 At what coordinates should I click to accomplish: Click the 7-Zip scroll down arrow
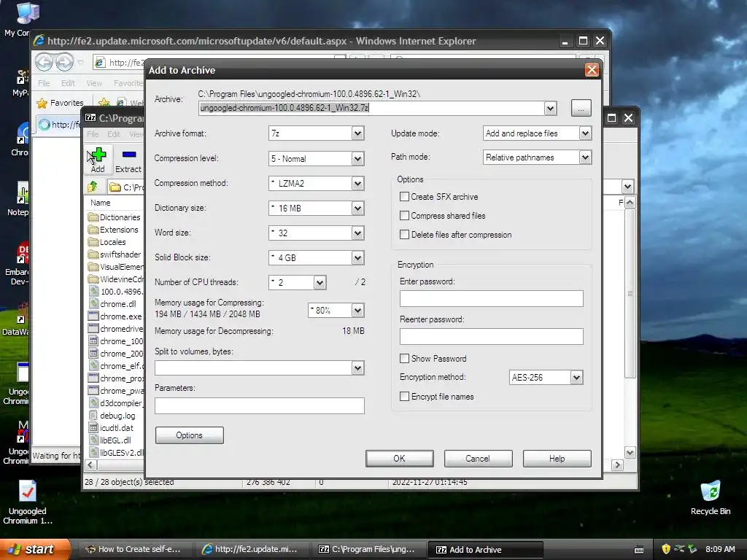[630, 453]
